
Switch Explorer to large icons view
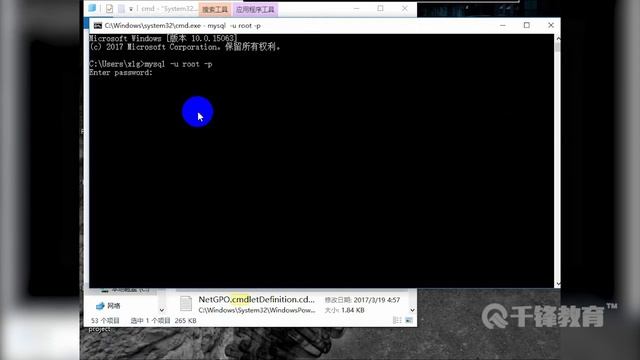pos(409,320)
